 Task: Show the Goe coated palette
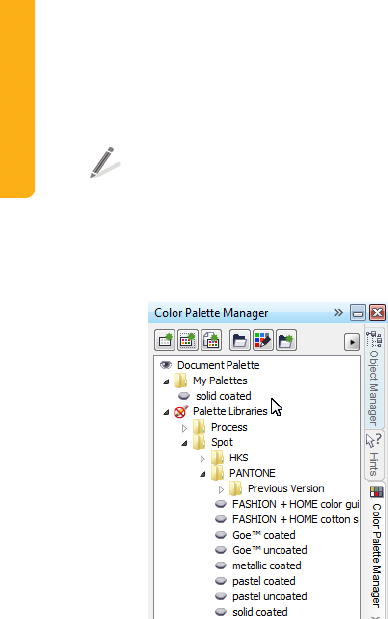tap(221, 535)
